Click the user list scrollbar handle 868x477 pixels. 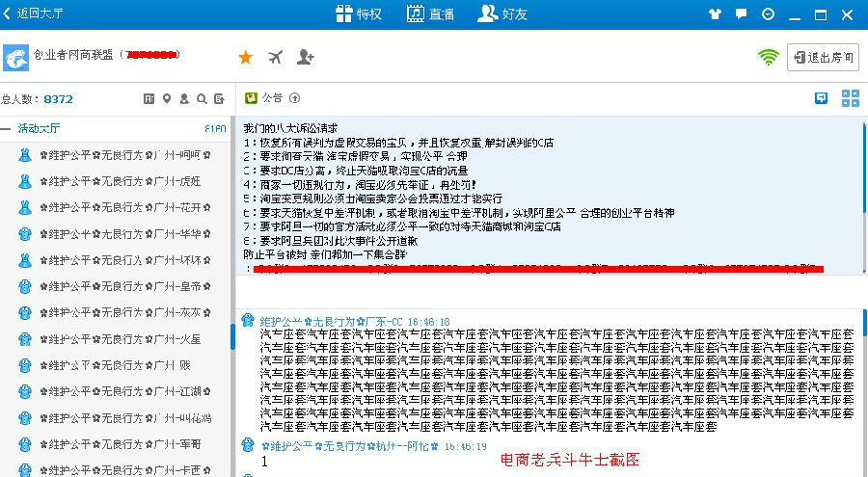coord(233,336)
